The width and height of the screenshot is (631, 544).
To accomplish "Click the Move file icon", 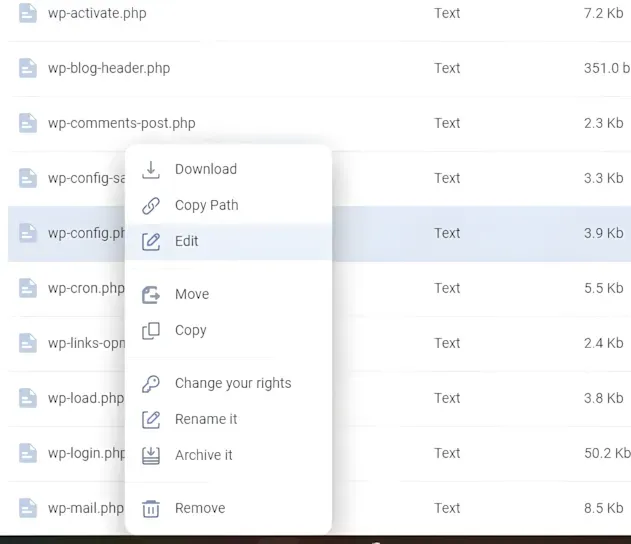I will pos(151,295).
